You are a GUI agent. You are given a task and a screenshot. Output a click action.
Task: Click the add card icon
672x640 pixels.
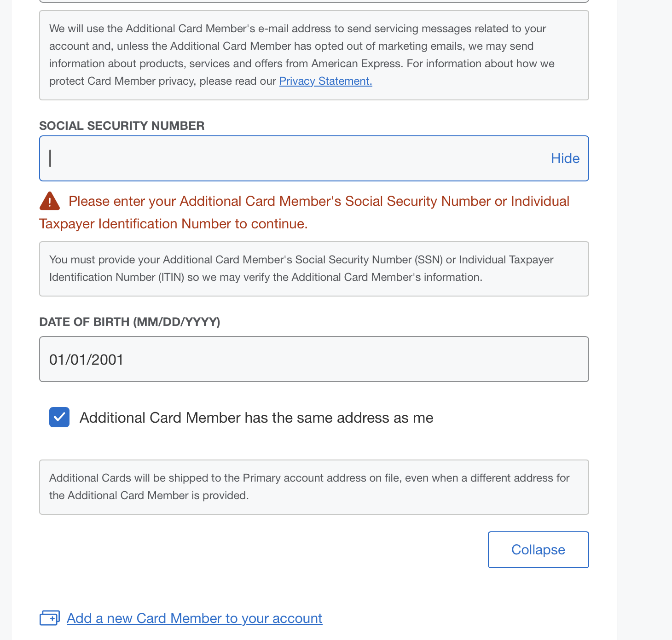coord(50,618)
